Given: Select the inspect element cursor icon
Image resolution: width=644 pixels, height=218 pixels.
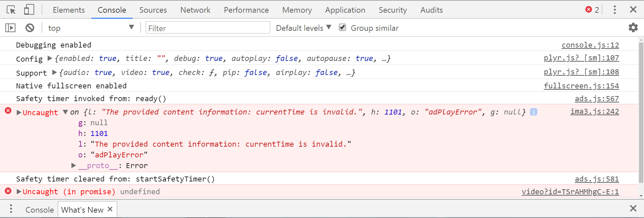Looking at the screenshot, I should click(x=11, y=10).
